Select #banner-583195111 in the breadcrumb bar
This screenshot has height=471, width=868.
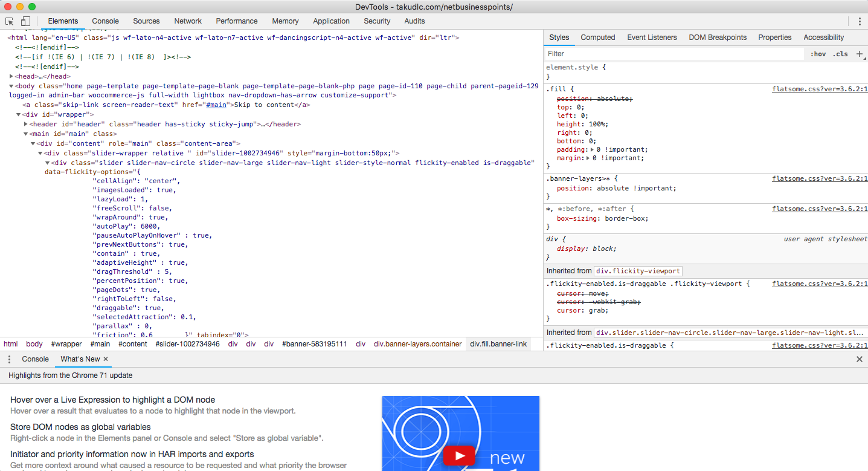click(315, 344)
